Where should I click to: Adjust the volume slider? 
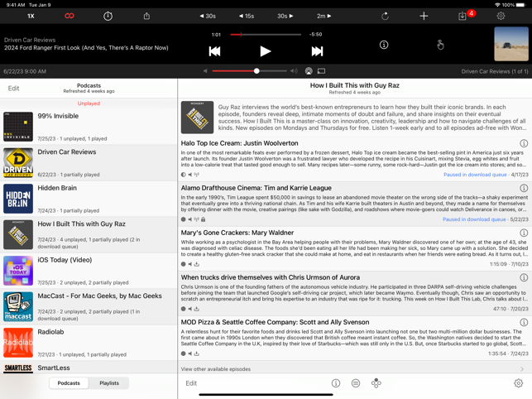pyautogui.click(x=249, y=71)
